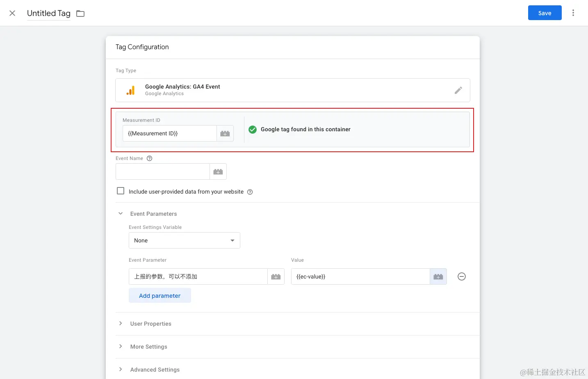
Task: Focus the {{ec-value}} Value field
Action: pyautogui.click(x=360, y=276)
